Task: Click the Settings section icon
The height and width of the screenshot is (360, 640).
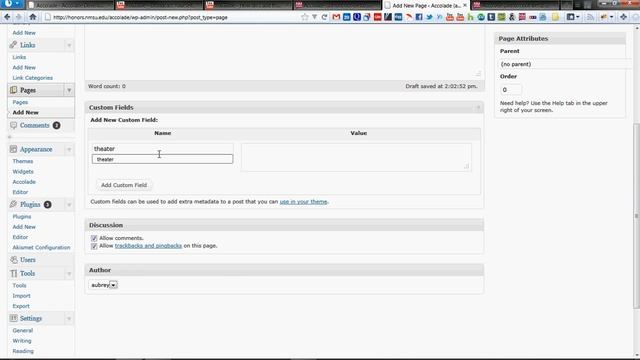Action: (x=13, y=318)
